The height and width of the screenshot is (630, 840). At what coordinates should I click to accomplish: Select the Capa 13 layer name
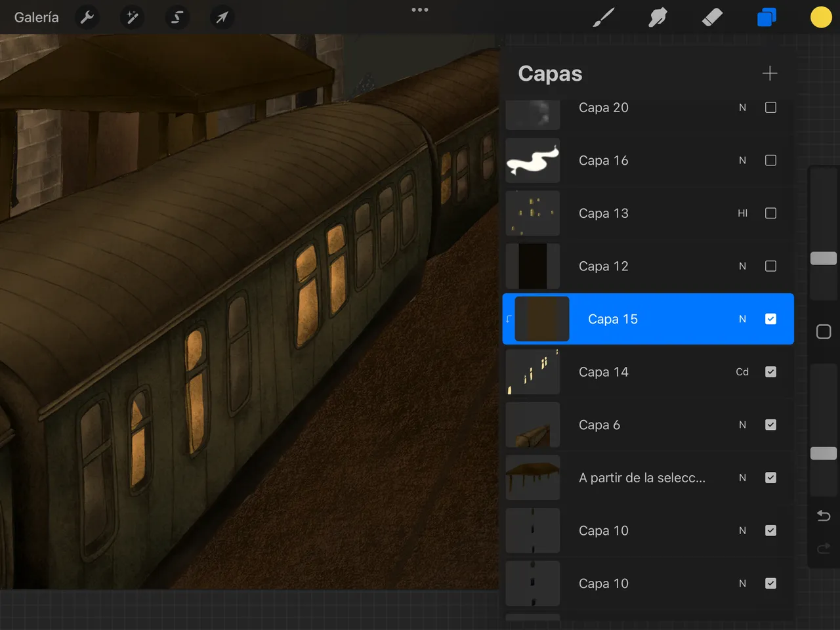click(604, 213)
